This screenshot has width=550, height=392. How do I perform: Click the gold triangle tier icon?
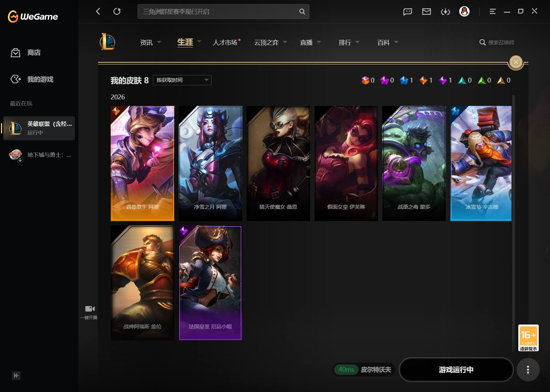(x=501, y=80)
